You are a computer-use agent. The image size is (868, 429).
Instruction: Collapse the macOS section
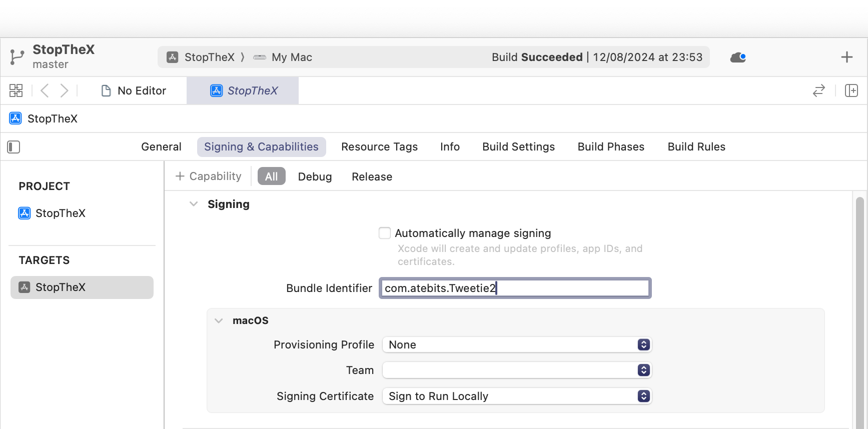(219, 320)
